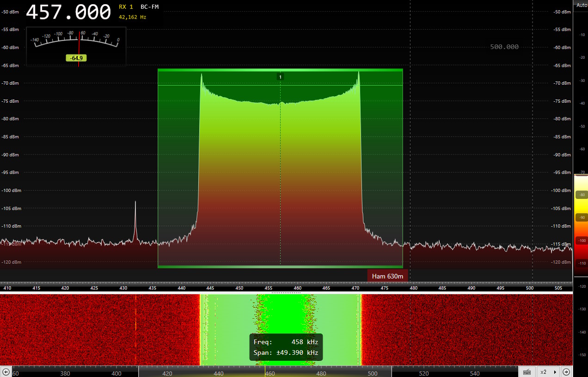Click the scroll-left arrow in the frequency bar
Viewport: 588px width, 377px height.
6,372
